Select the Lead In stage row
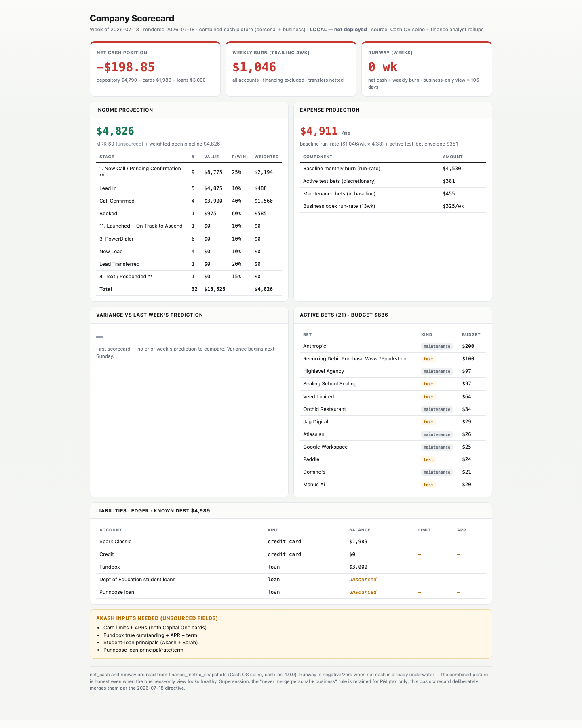Image resolution: width=582 pixels, height=728 pixels. pos(189,188)
